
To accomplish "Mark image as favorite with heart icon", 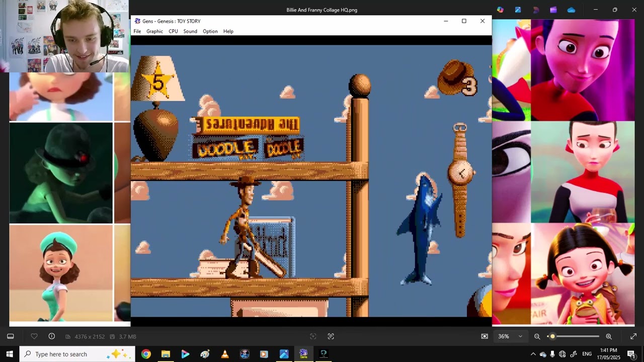I will 34,336.
